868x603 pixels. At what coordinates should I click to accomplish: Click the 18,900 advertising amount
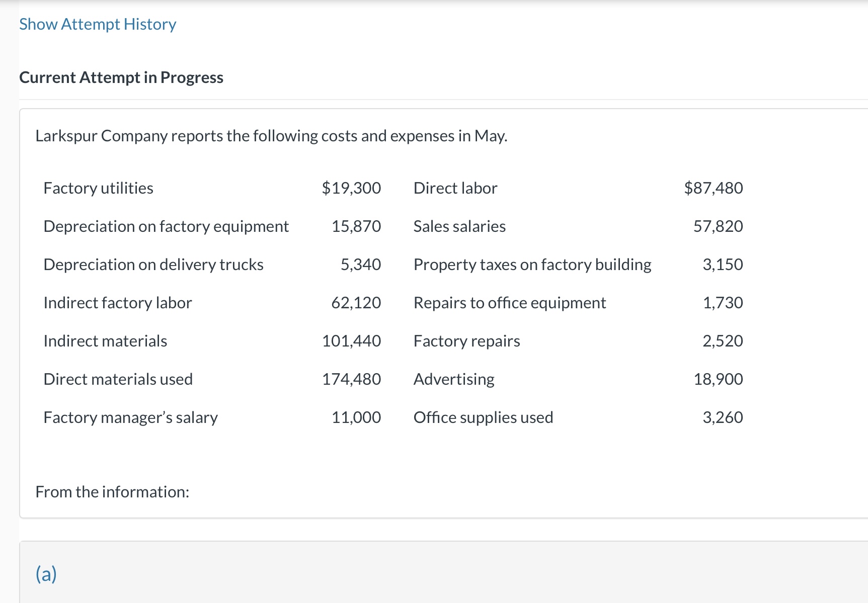(x=718, y=379)
